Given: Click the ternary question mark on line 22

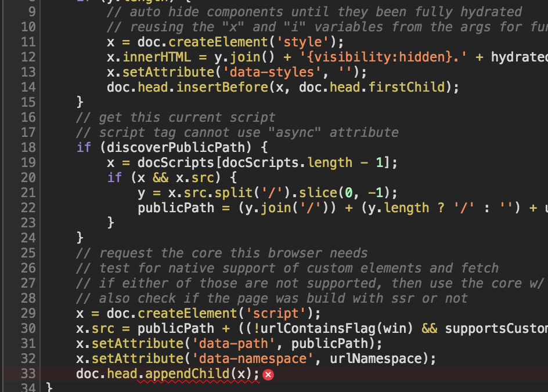Looking at the screenshot, I should click(441, 208).
